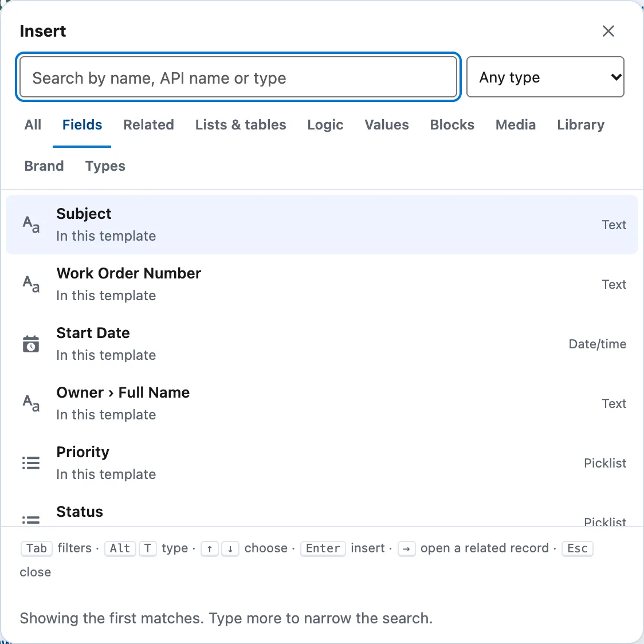Click the Start Date calendar icon

(x=31, y=344)
